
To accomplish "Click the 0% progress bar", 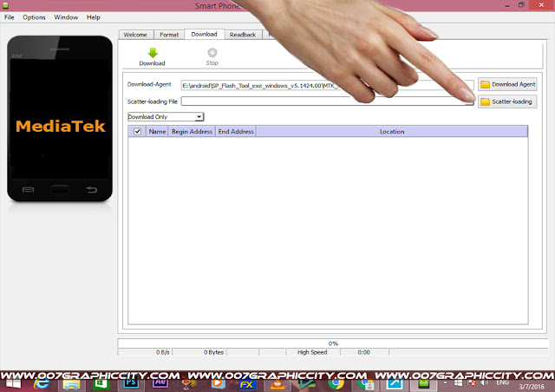I will [333, 343].
